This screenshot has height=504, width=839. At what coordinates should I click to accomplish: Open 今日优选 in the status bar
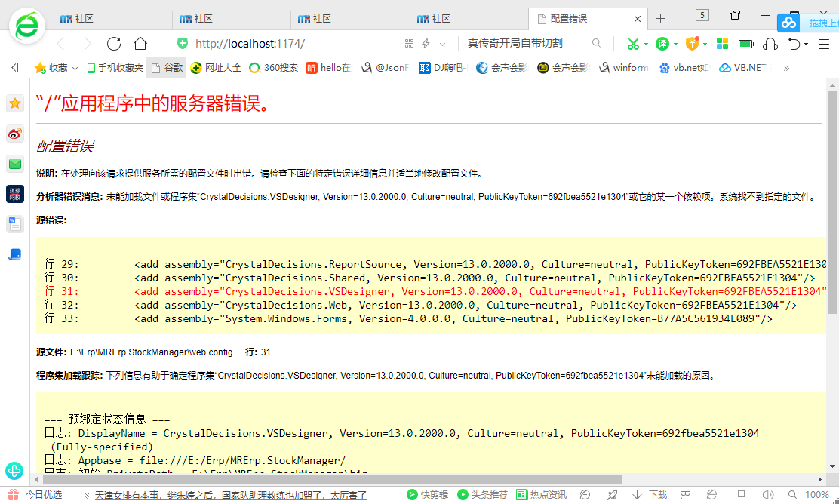[x=35, y=495]
